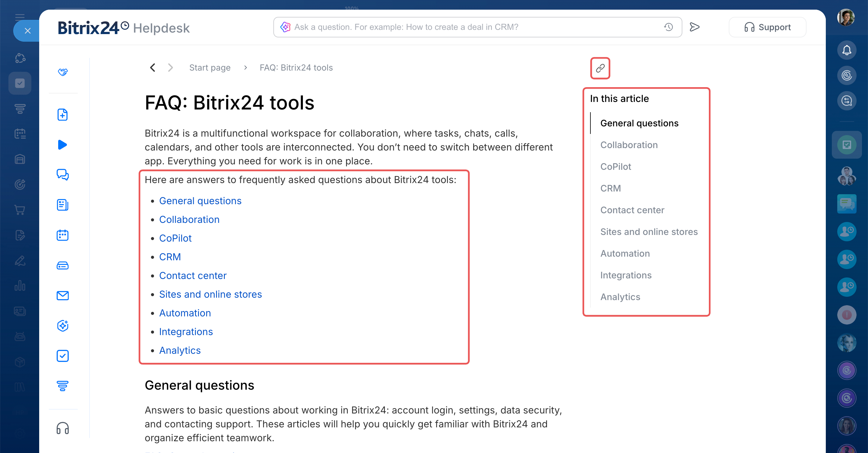Click the send question arrow icon
868x453 pixels.
[694, 27]
